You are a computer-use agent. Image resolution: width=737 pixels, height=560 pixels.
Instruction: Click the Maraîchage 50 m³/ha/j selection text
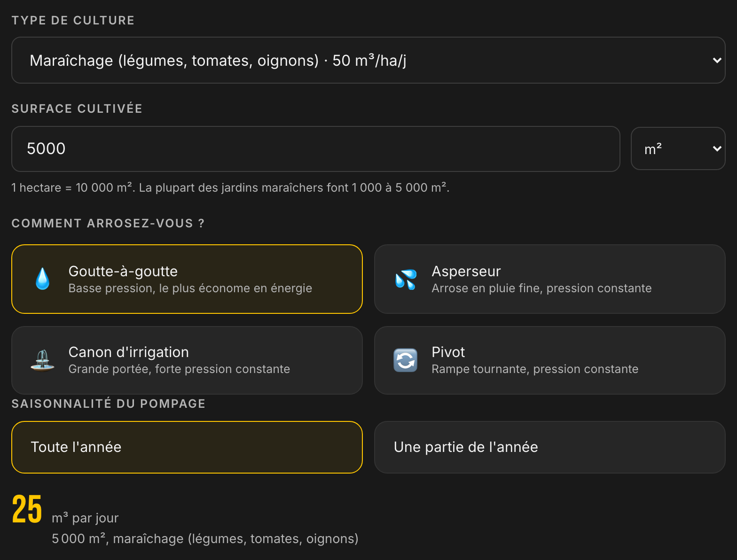click(218, 61)
